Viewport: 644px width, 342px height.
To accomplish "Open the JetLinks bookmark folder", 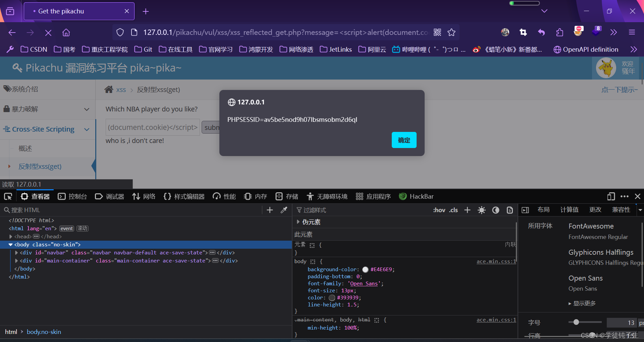I will 336,49.
